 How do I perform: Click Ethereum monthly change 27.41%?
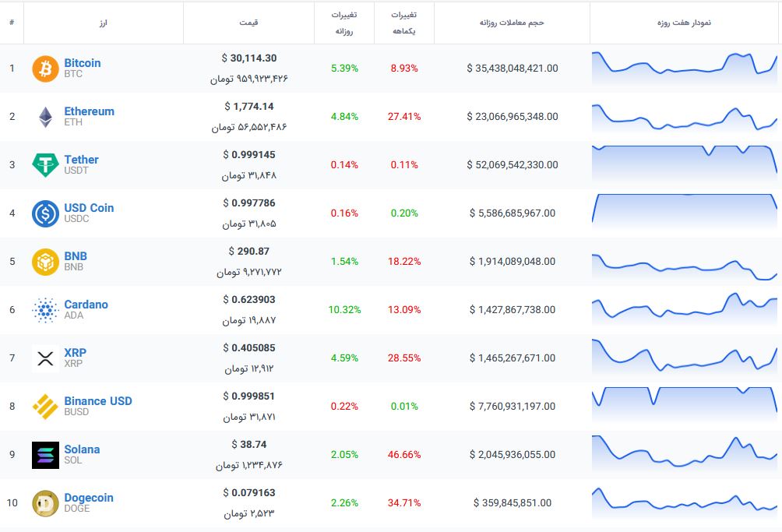tap(404, 117)
